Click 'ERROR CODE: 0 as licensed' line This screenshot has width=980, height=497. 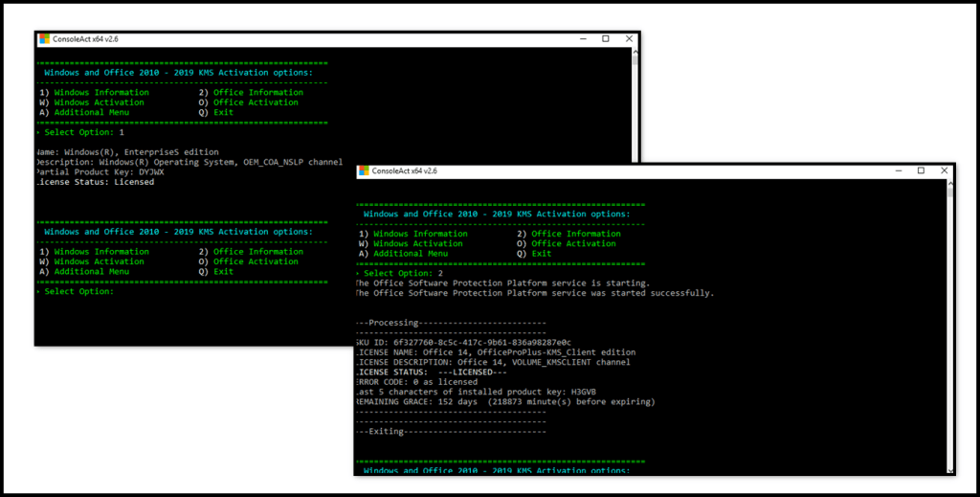417,382
